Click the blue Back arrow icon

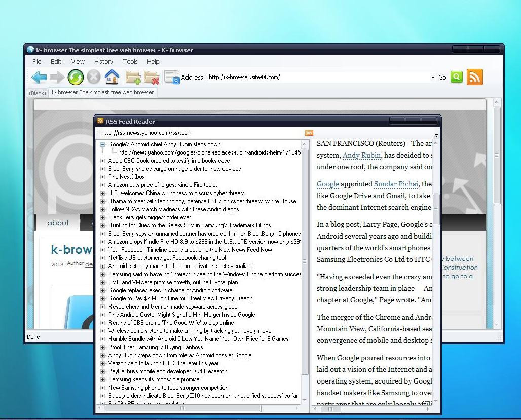tap(39, 77)
